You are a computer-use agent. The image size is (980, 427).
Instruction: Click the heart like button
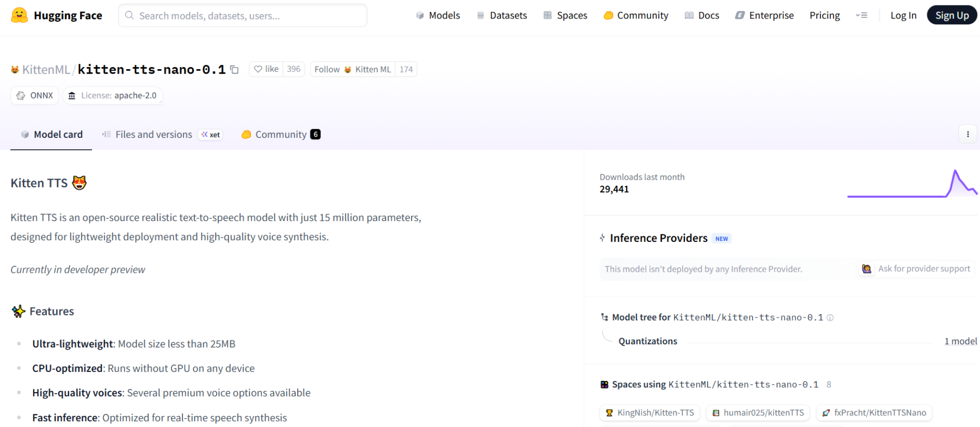coord(266,69)
